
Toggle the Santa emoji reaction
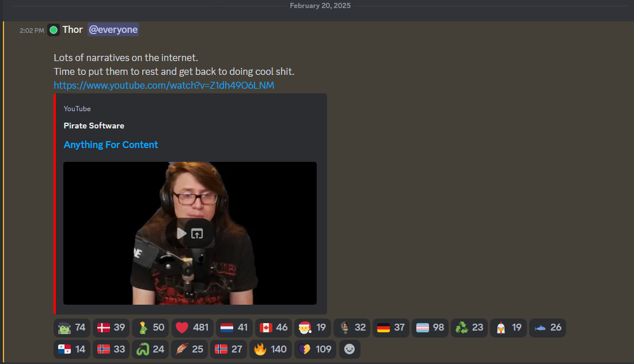(x=313, y=328)
